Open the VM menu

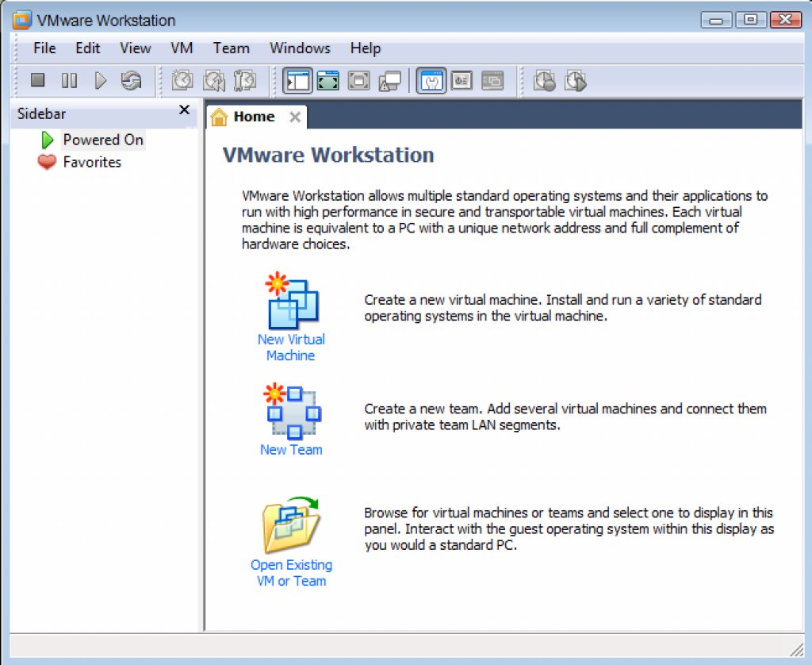pyautogui.click(x=182, y=48)
